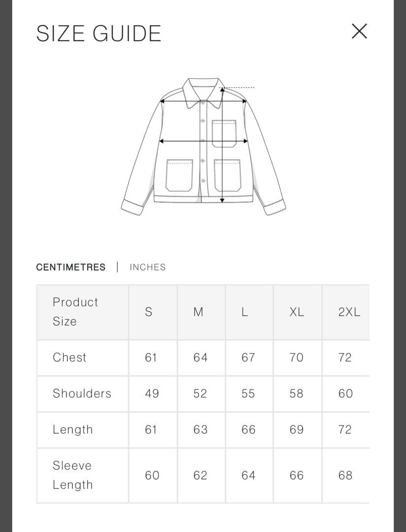Viewport: 406px width, 532px height.
Task: Click the Sleeve Length value for 2XL
Action: coord(345,475)
